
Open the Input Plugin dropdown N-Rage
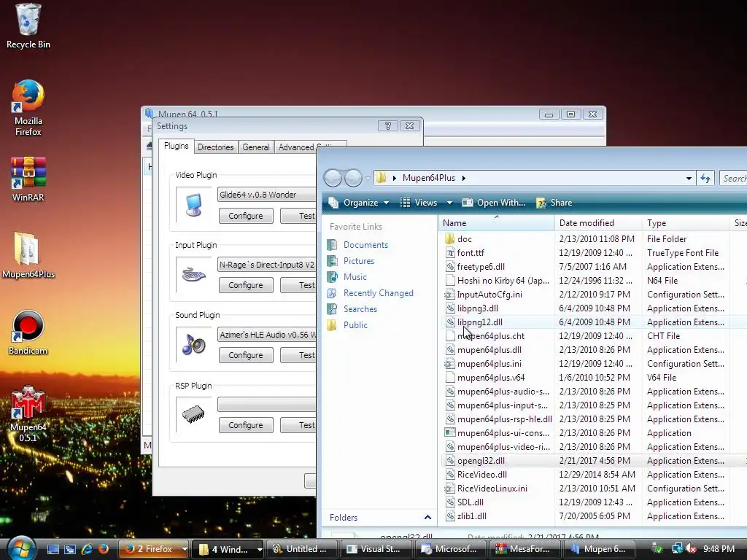click(x=267, y=264)
